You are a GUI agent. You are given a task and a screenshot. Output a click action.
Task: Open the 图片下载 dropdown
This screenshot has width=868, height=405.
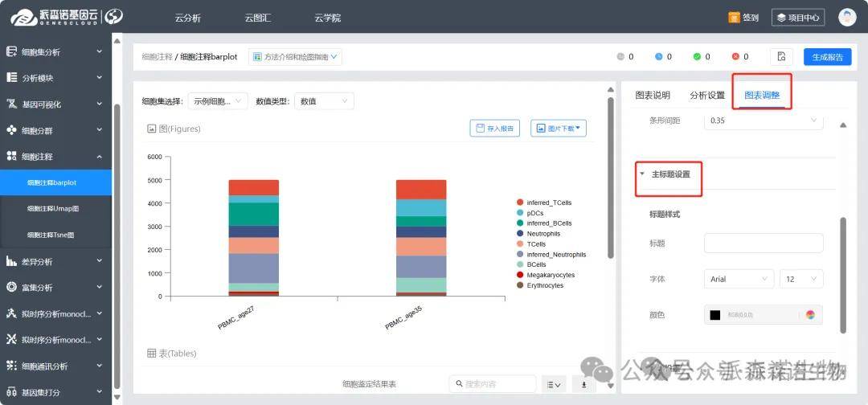click(x=559, y=128)
